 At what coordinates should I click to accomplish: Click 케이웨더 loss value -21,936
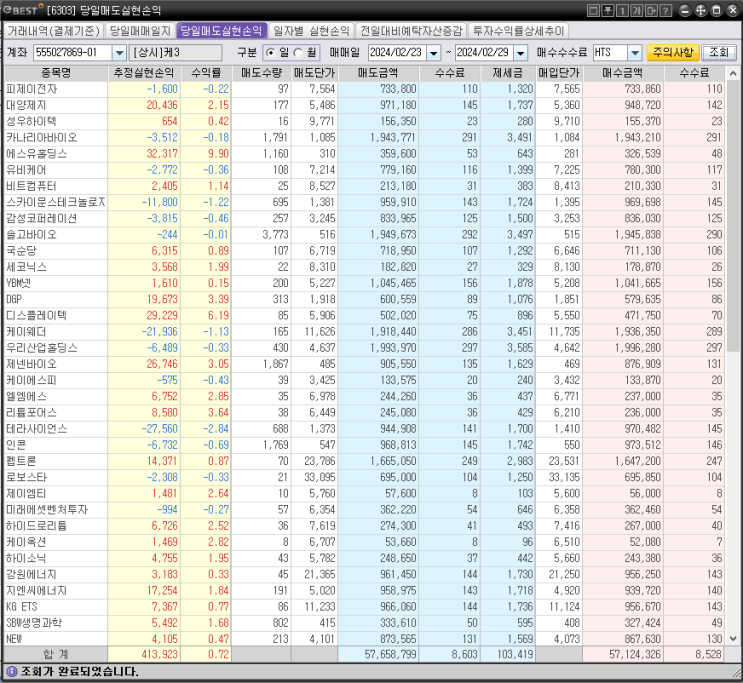pos(160,332)
